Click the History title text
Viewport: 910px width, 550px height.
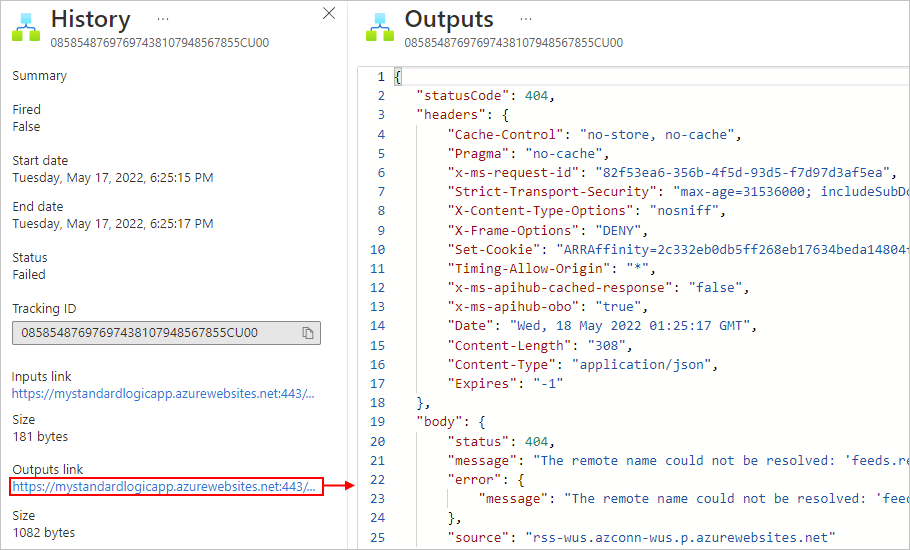click(91, 19)
